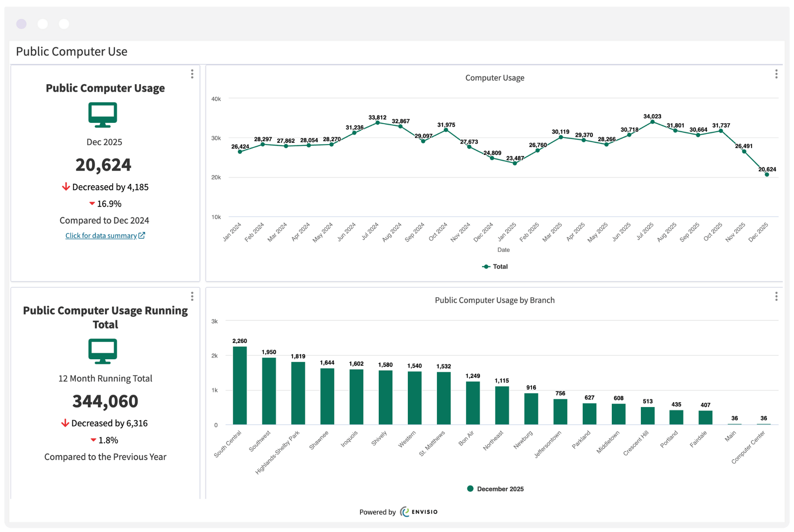Click the leftmost window control dot

[x=21, y=24]
